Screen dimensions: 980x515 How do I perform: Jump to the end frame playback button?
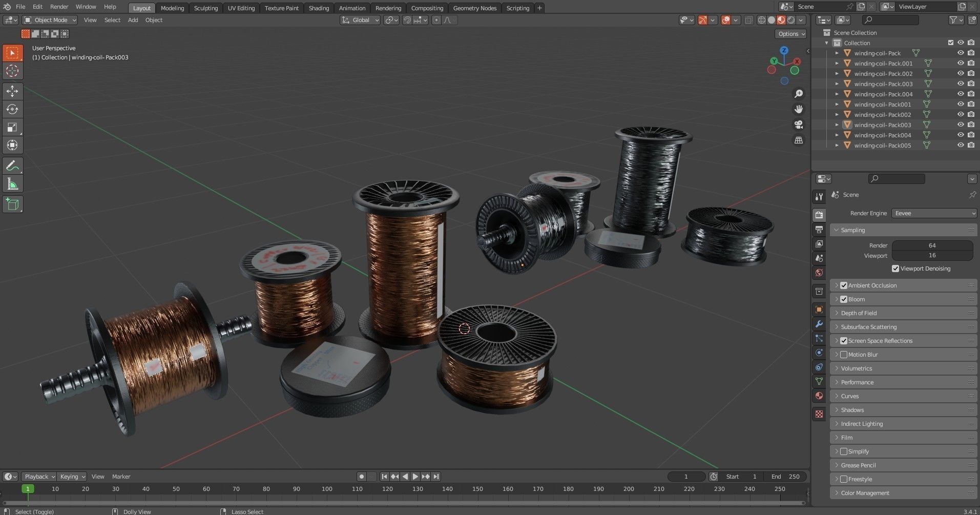click(436, 476)
